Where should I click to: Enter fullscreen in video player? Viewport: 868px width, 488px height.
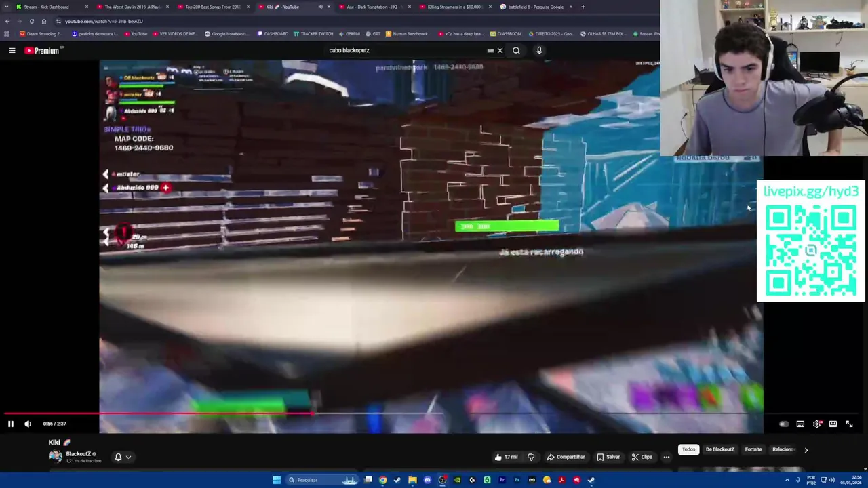(849, 424)
